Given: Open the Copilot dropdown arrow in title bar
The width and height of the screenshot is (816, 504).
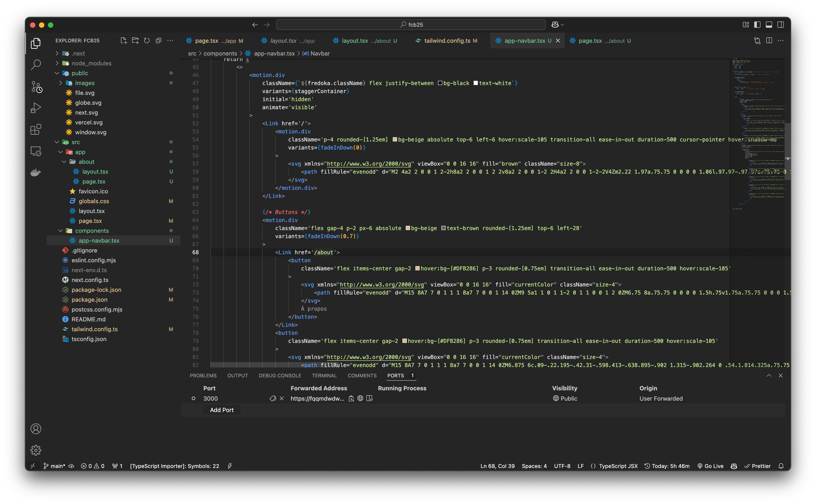Looking at the screenshot, I should coord(563,25).
